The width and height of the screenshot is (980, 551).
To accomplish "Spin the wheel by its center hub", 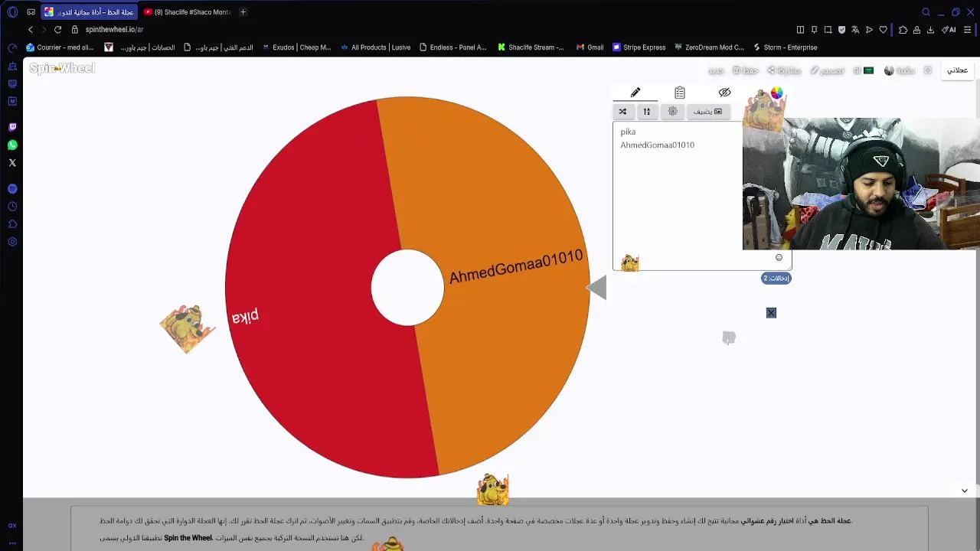I will tap(407, 288).
